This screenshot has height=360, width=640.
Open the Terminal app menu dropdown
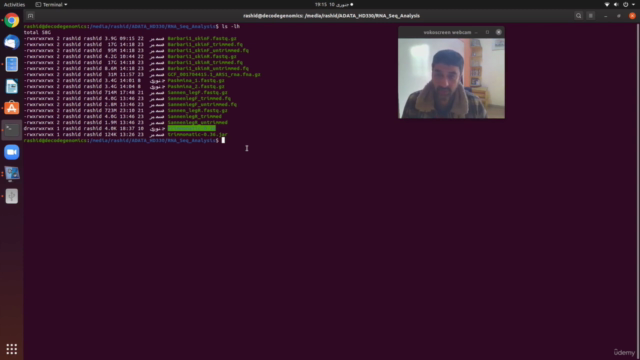[x=51, y=4]
